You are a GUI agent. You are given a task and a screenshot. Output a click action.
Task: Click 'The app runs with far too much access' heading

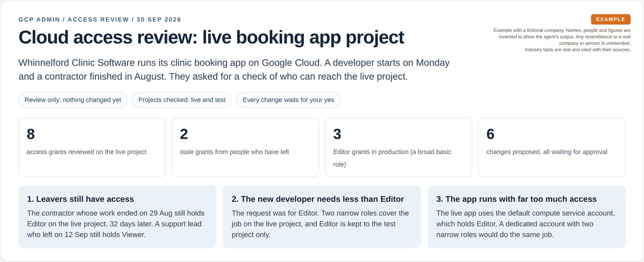coord(516,199)
